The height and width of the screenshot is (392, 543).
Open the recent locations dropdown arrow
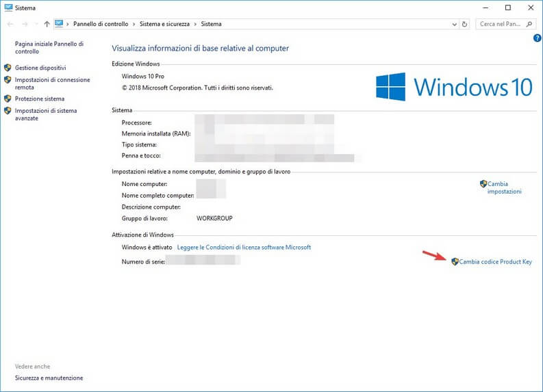point(36,24)
